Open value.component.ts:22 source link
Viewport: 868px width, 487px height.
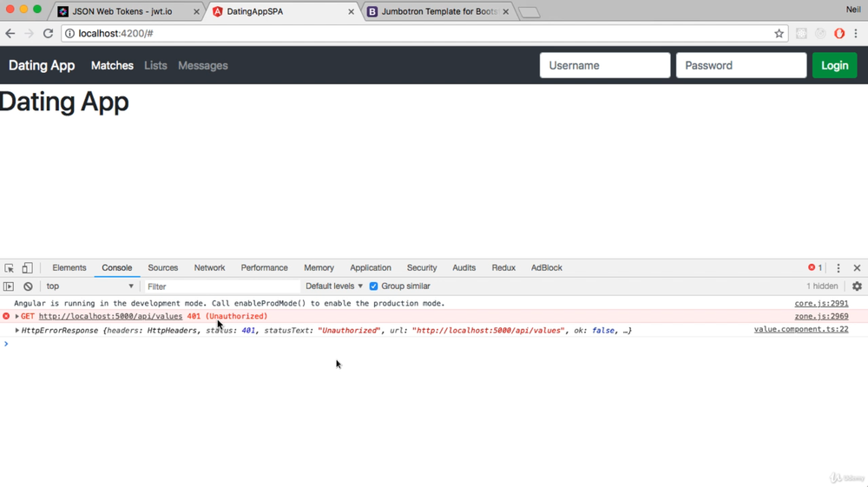[x=800, y=329]
